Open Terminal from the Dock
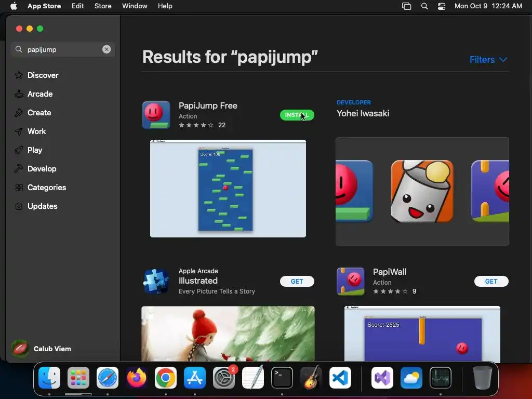Image resolution: width=532 pixels, height=399 pixels. (282, 378)
